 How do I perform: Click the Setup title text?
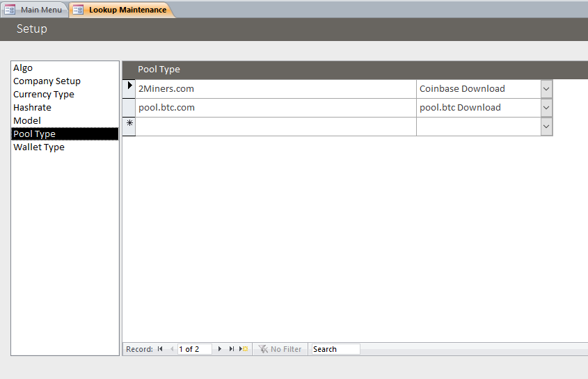coord(32,29)
